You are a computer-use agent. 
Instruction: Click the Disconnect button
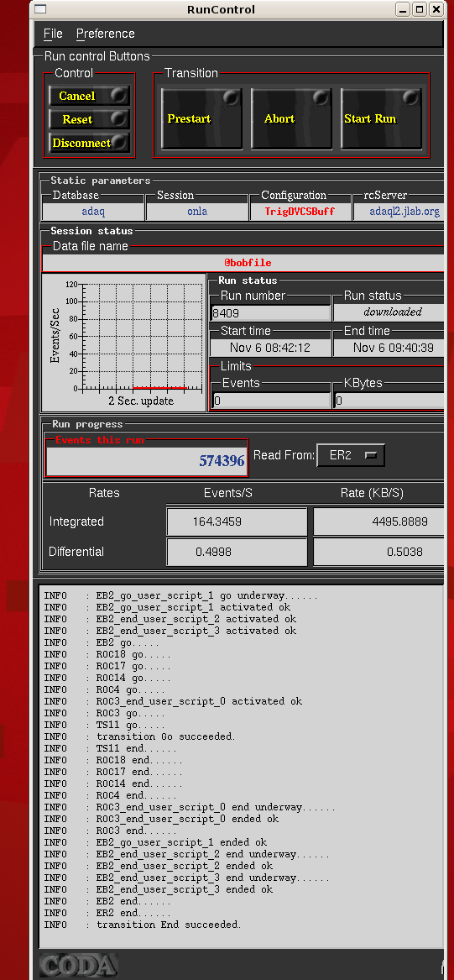click(x=89, y=143)
